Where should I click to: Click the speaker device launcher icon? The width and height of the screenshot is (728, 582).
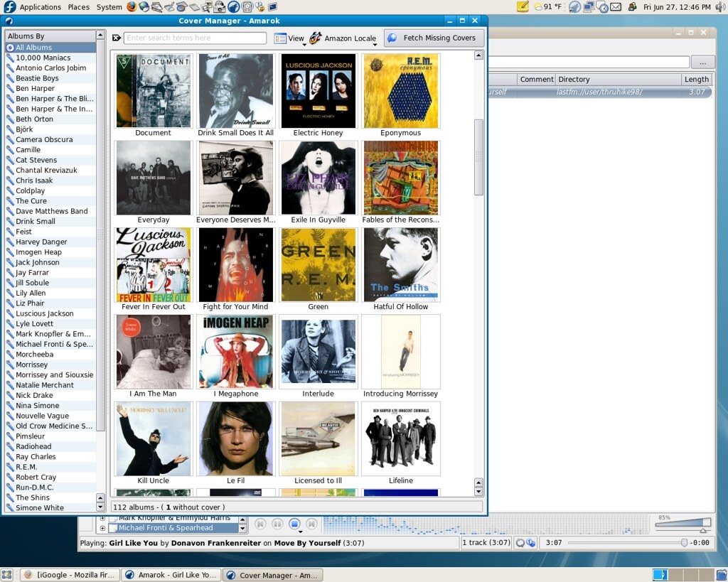tap(247, 7)
